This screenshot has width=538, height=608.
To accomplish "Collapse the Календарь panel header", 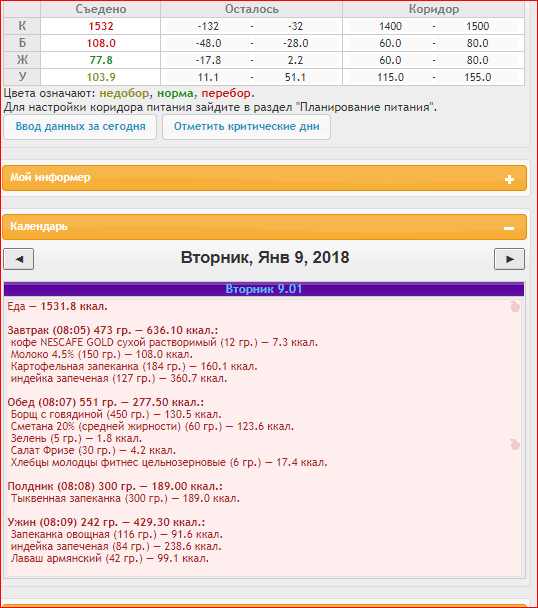I will coord(265,227).
